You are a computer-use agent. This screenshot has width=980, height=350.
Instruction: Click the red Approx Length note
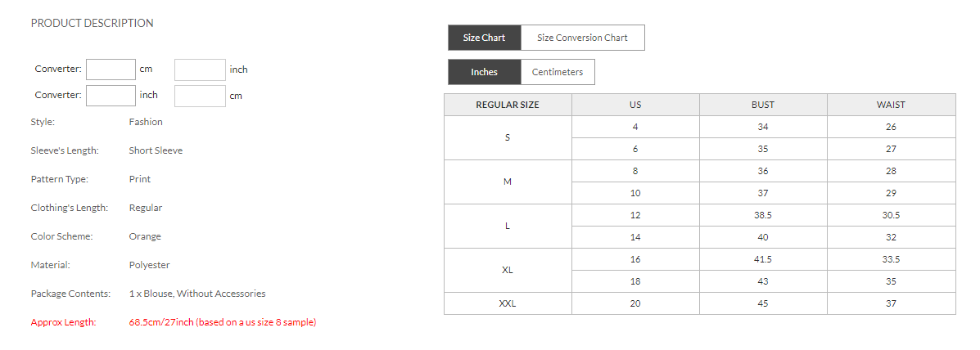[x=222, y=322]
